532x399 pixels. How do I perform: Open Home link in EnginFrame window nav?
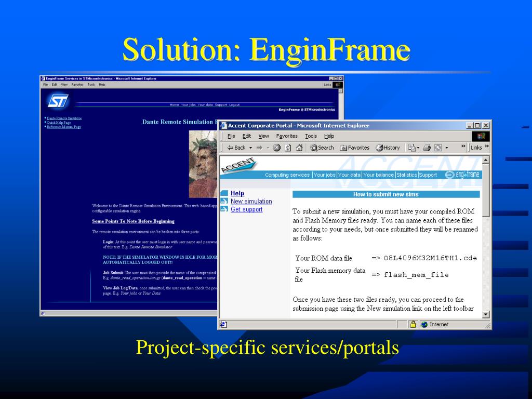175,105
